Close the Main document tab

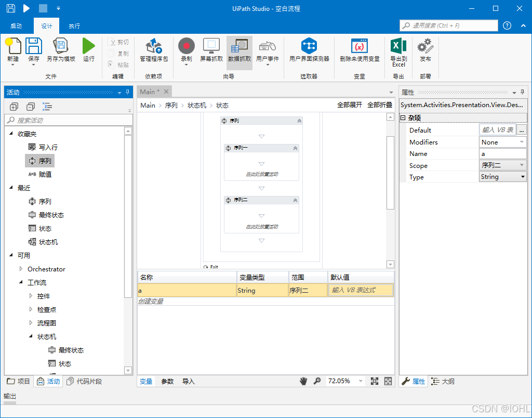(166, 92)
